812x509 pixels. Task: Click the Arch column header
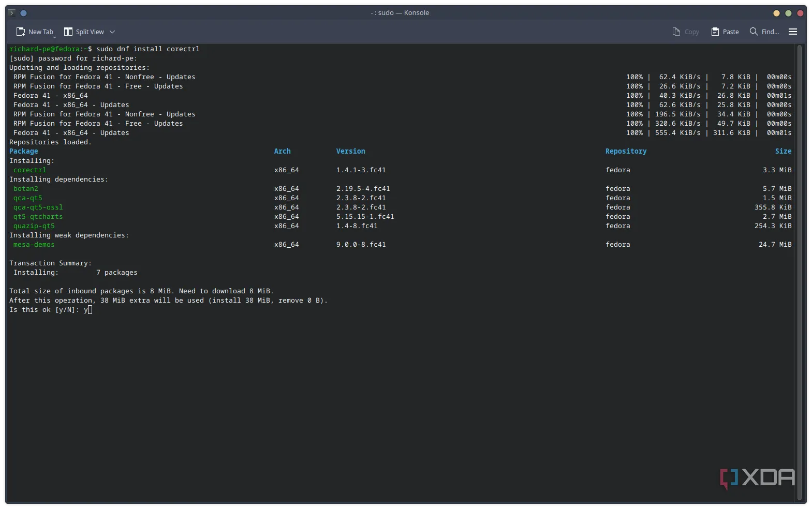282,152
